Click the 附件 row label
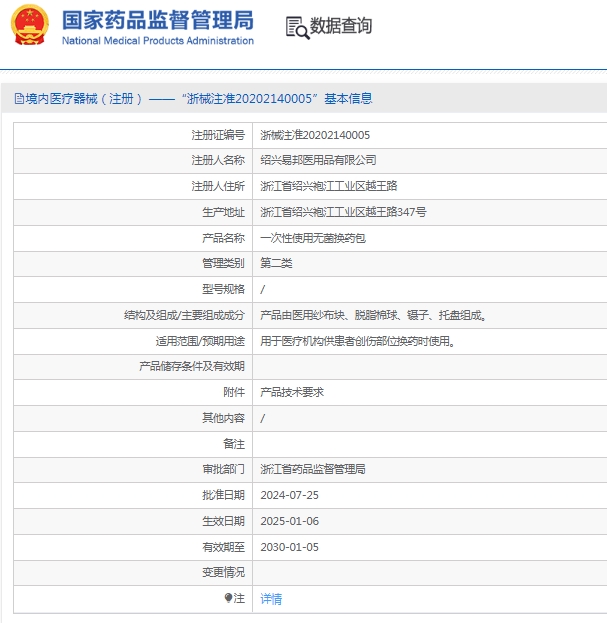This screenshot has width=607, height=623. point(234,392)
